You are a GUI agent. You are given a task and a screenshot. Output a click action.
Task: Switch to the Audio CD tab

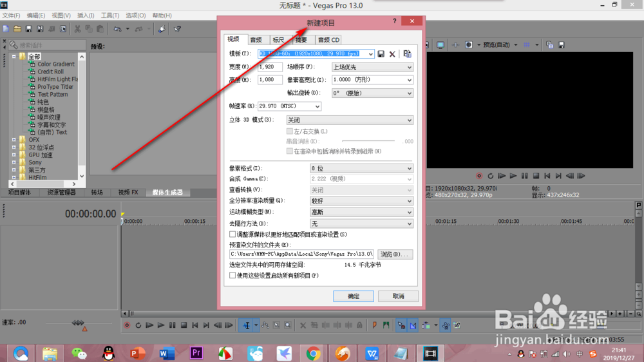328,40
